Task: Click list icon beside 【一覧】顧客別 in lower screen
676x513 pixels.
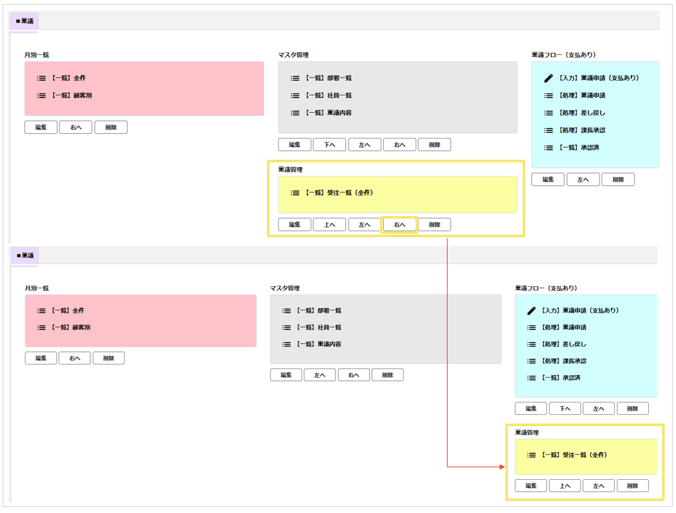Action: coord(41,327)
